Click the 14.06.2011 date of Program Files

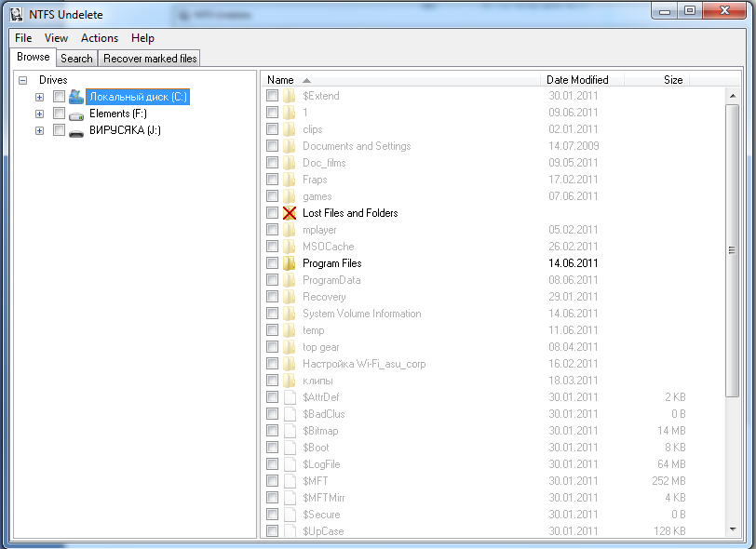pyautogui.click(x=573, y=263)
